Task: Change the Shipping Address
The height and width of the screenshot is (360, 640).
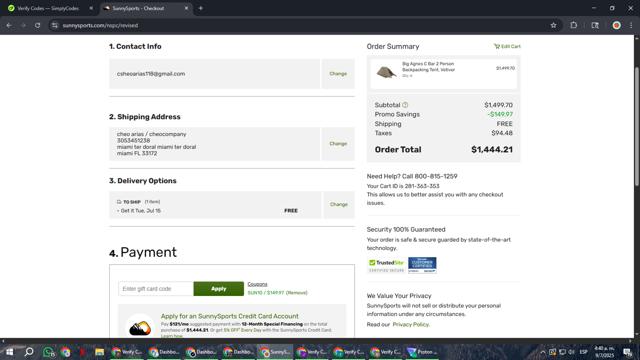Action: pos(338,144)
